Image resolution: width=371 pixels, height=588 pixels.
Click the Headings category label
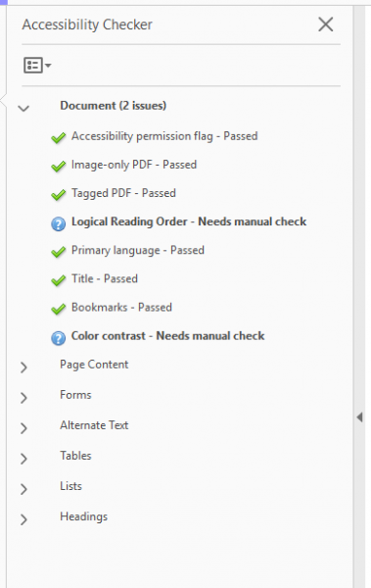[83, 516]
